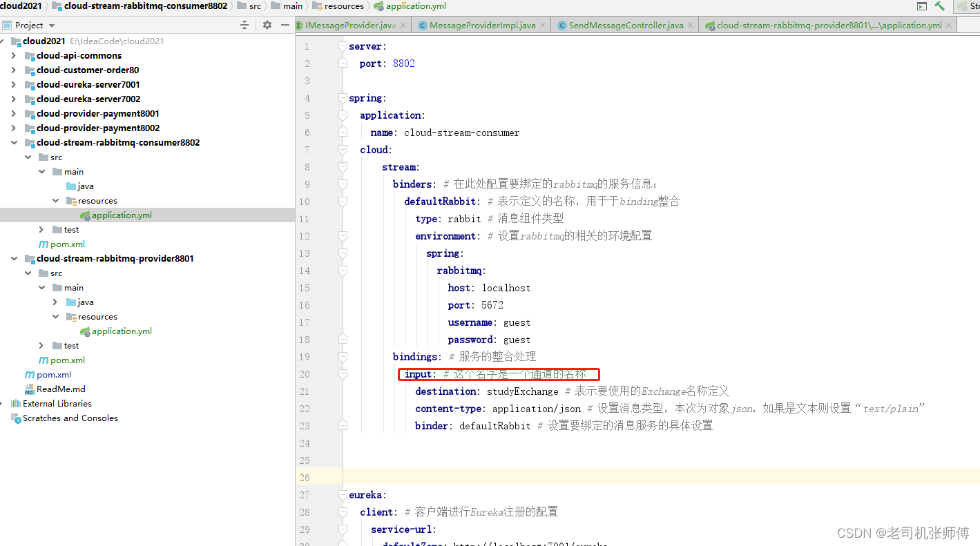
Task: Fold the defaultRabbit block at line 10
Action: (x=343, y=202)
